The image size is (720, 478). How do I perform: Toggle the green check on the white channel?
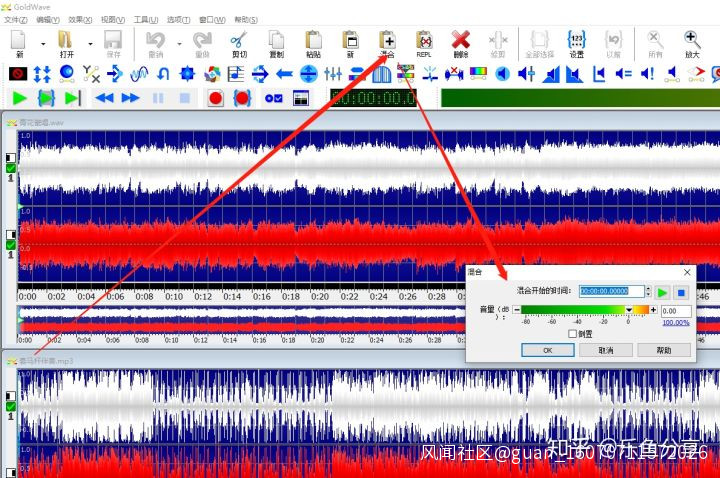point(11,169)
